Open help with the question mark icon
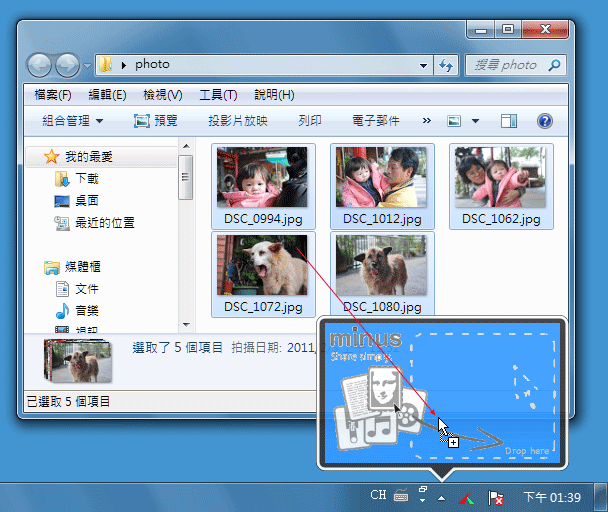The image size is (608, 512). tap(545, 121)
